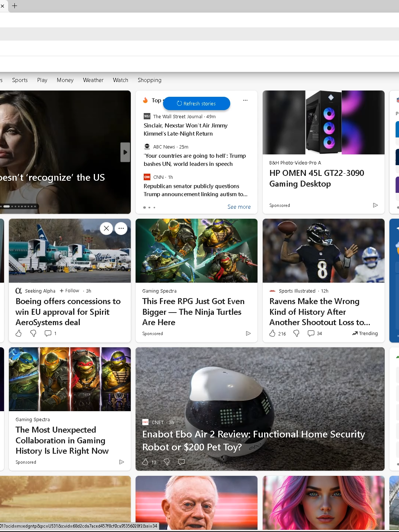Like the Enabot Ebo Air 2 review
The width and height of the screenshot is (399, 532).
pyautogui.click(x=149, y=462)
